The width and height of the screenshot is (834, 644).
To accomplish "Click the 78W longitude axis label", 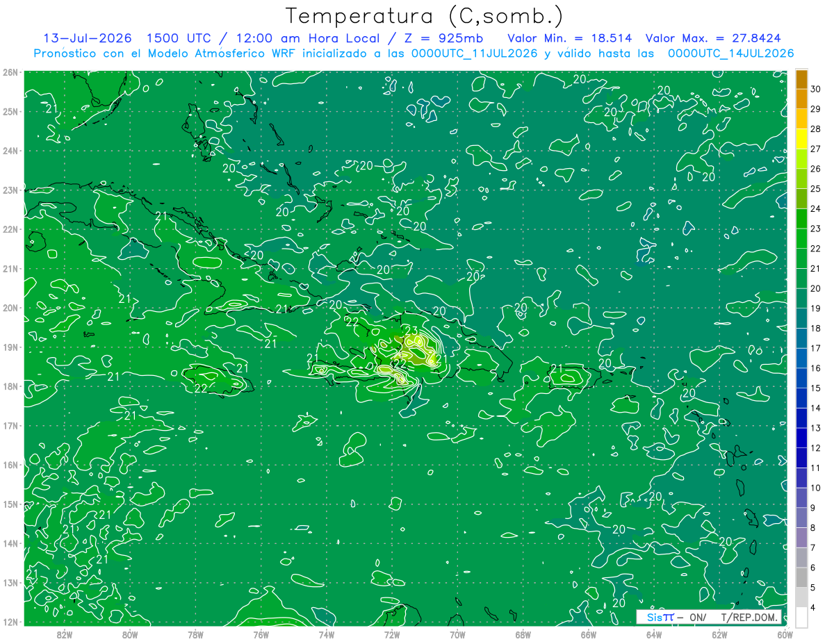I will click(195, 634).
